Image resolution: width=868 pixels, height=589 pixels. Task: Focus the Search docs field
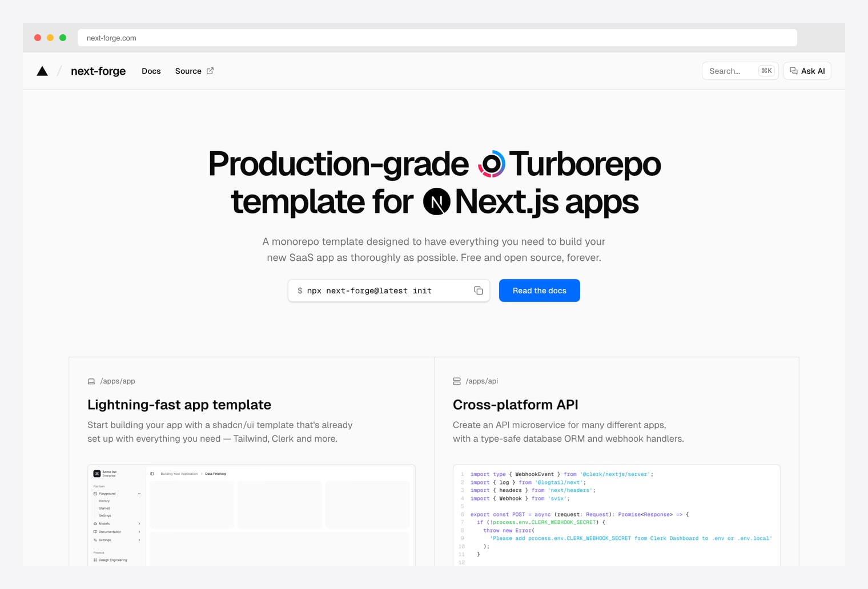click(x=740, y=71)
